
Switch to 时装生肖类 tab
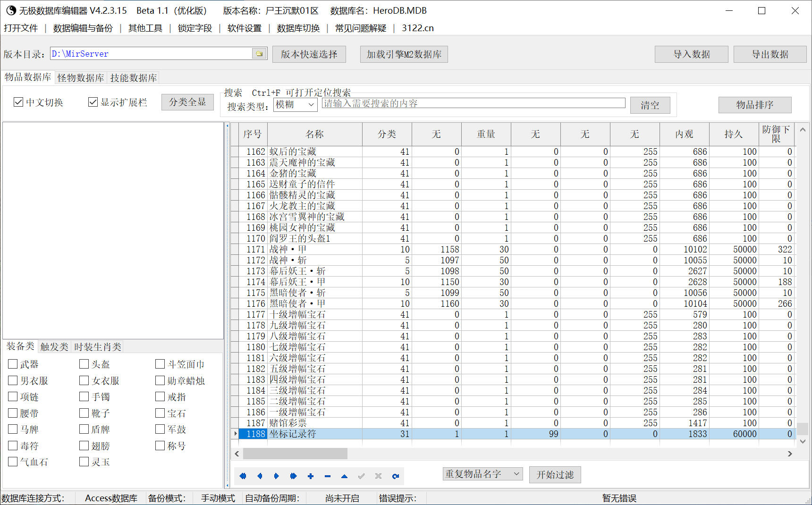point(98,347)
